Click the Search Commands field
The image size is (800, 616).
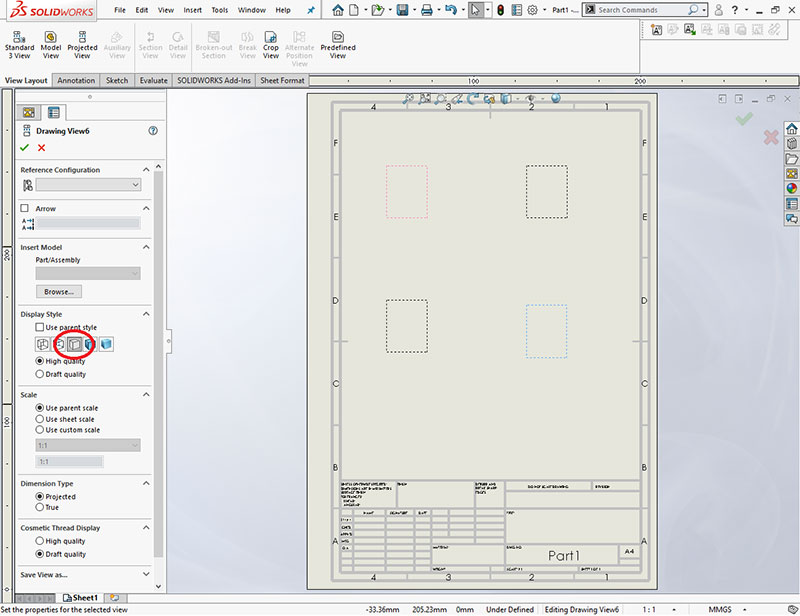click(641, 10)
